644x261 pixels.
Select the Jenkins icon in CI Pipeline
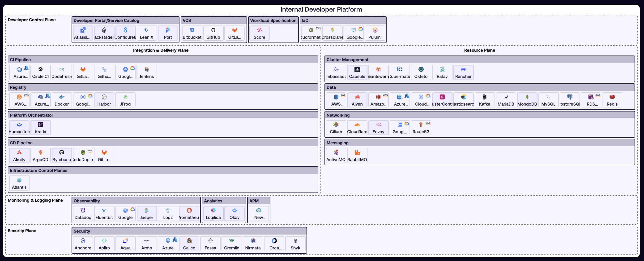[146, 72]
